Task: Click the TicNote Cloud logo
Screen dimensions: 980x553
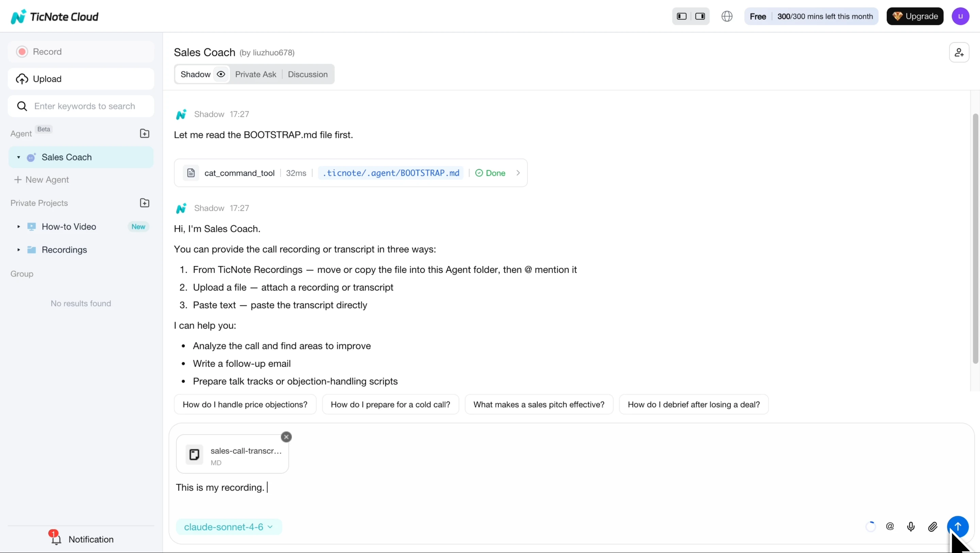Action: (55, 16)
